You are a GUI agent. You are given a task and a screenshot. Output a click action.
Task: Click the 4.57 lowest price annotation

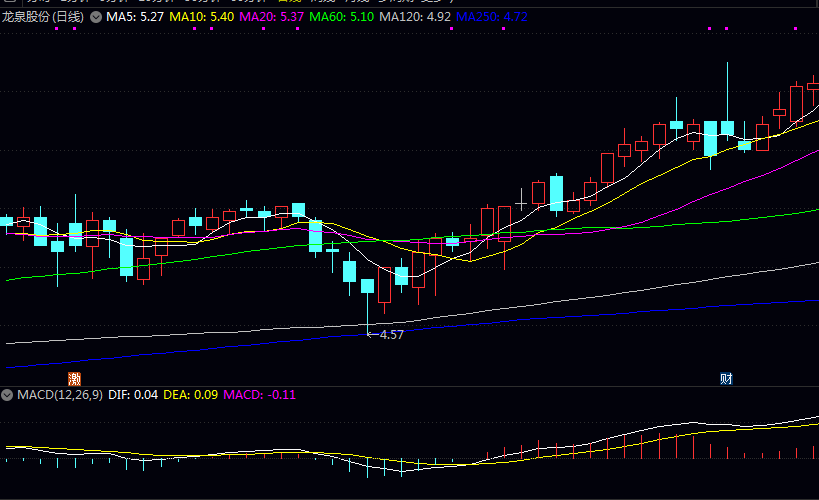[391, 335]
